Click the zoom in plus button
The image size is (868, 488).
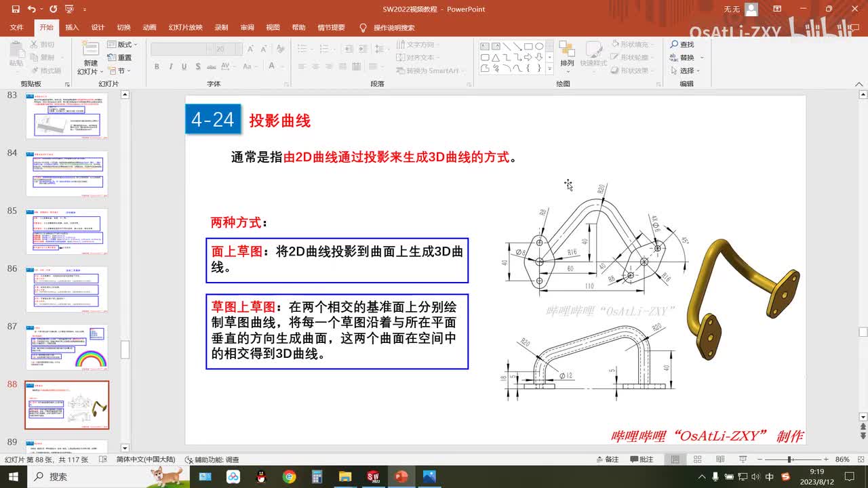coord(825,460)
